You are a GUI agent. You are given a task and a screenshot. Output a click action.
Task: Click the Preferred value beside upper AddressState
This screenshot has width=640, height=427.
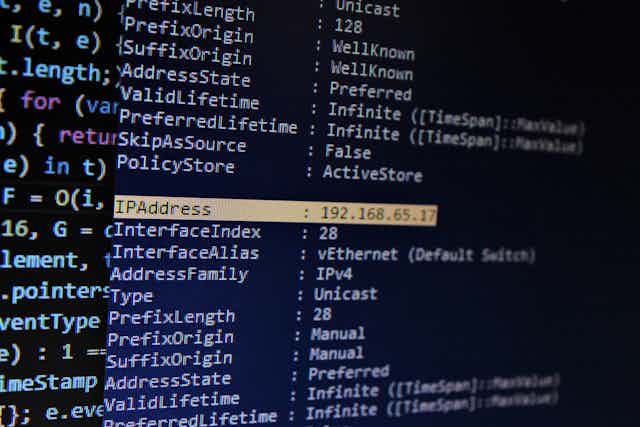[x=370, y=91]
